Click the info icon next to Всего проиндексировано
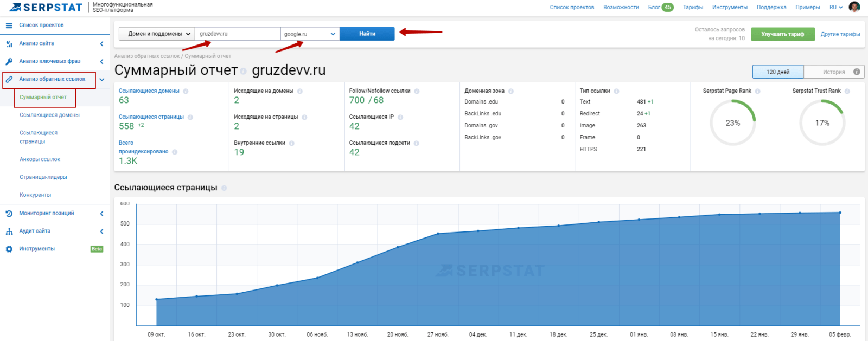This screenshot has width=868, height=341. click(175, 152)
